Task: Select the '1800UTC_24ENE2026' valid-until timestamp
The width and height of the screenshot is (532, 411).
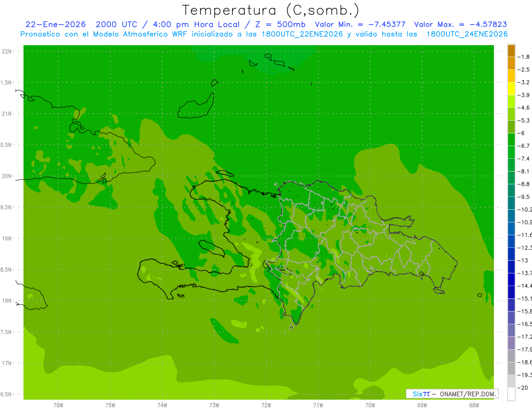Action: point(467,34)
